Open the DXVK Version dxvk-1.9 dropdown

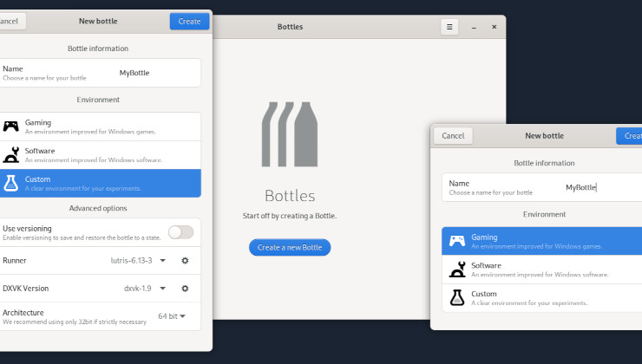(145, 289)
